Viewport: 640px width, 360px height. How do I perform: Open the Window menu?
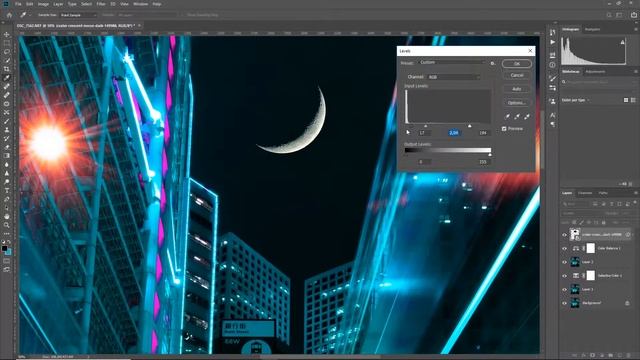coord(141,4)
